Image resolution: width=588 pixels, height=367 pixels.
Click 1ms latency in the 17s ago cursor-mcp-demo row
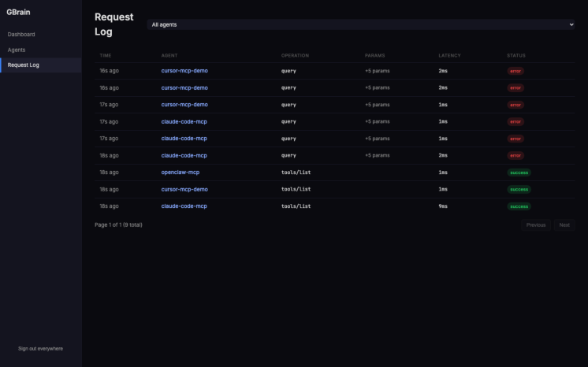443,105
